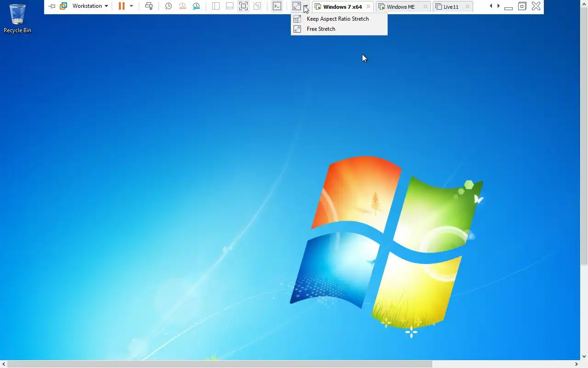
Task: Click the vertical scrollbar down arrow
Action: 584,356
